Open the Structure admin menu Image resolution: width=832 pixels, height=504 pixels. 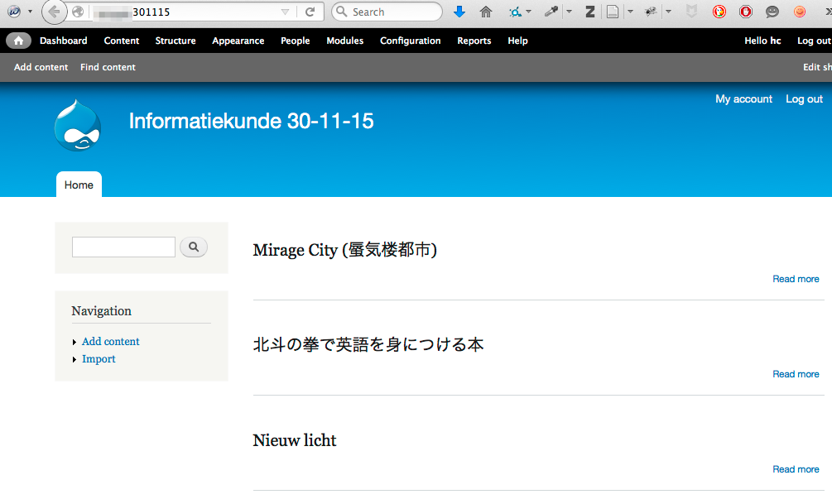click(176, 41)
